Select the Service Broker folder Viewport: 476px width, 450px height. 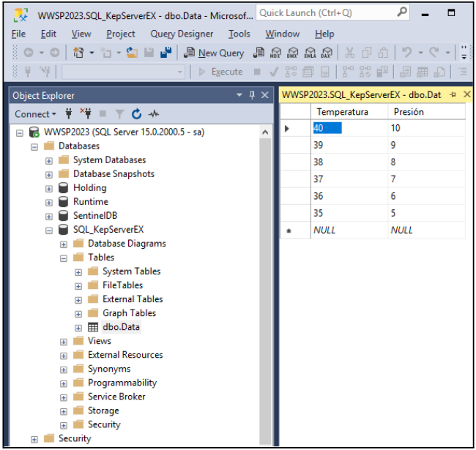116,397
